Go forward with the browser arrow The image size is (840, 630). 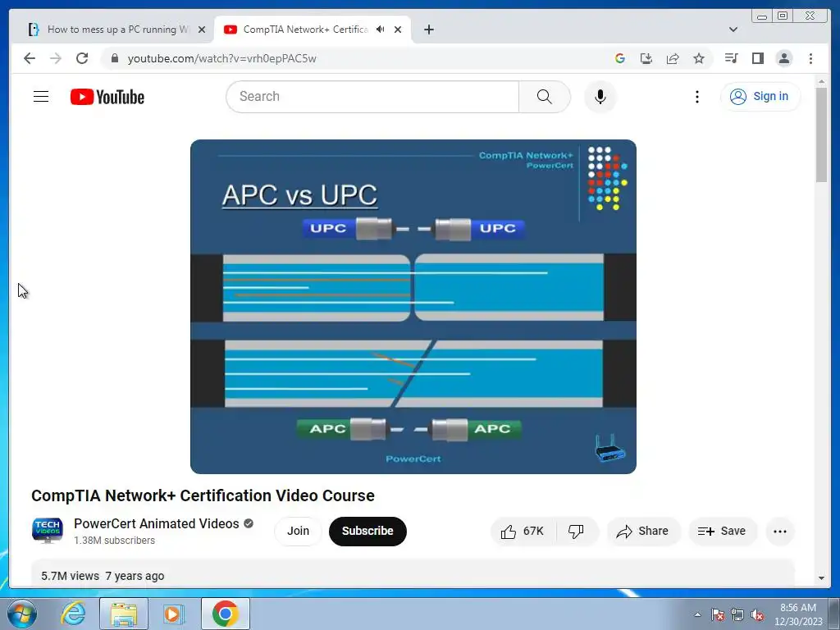point(56,58)
